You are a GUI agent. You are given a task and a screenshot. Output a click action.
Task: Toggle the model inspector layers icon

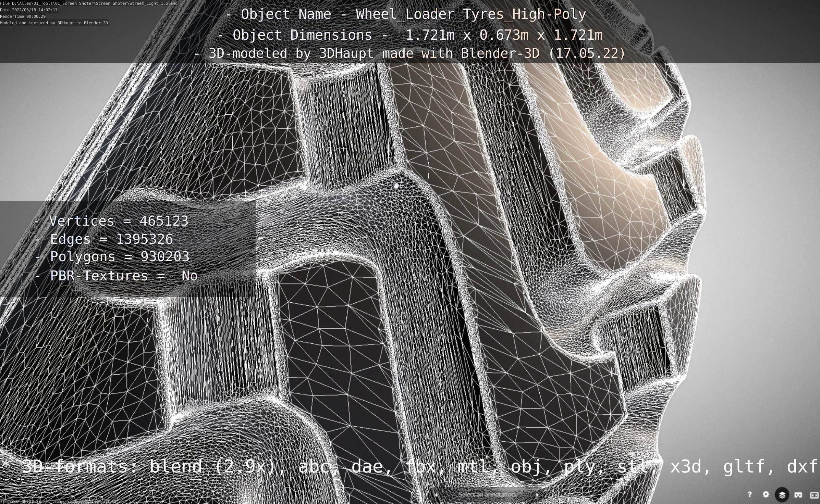coord(782,495)
